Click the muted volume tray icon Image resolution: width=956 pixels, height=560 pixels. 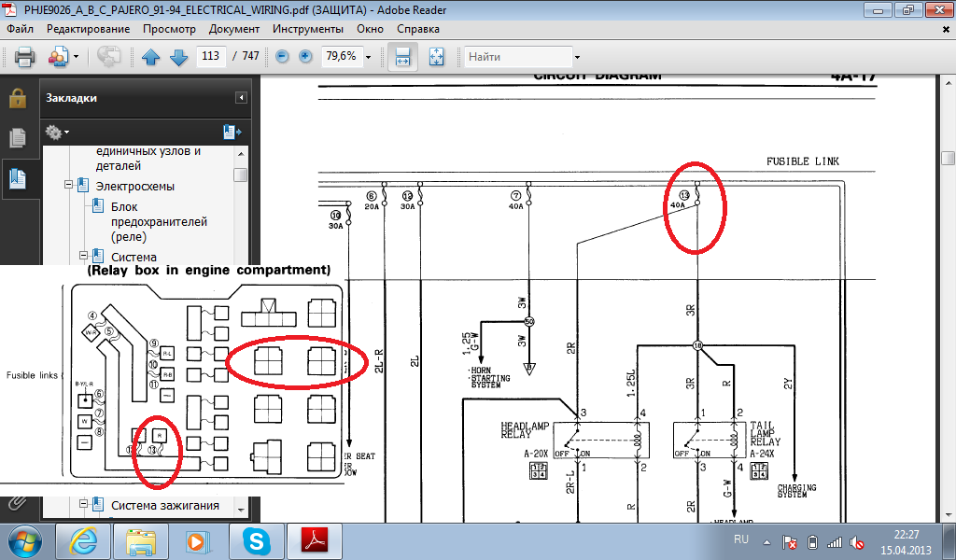point(857,541)
